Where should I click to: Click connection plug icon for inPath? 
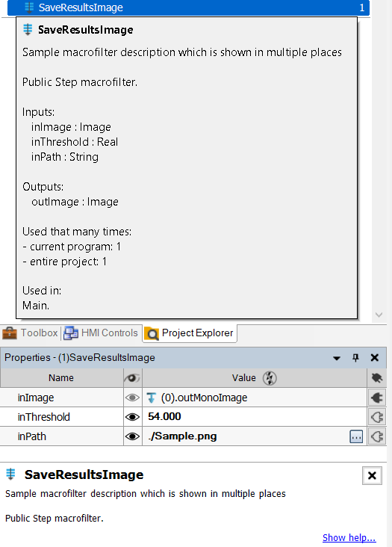tap(377, 436)
